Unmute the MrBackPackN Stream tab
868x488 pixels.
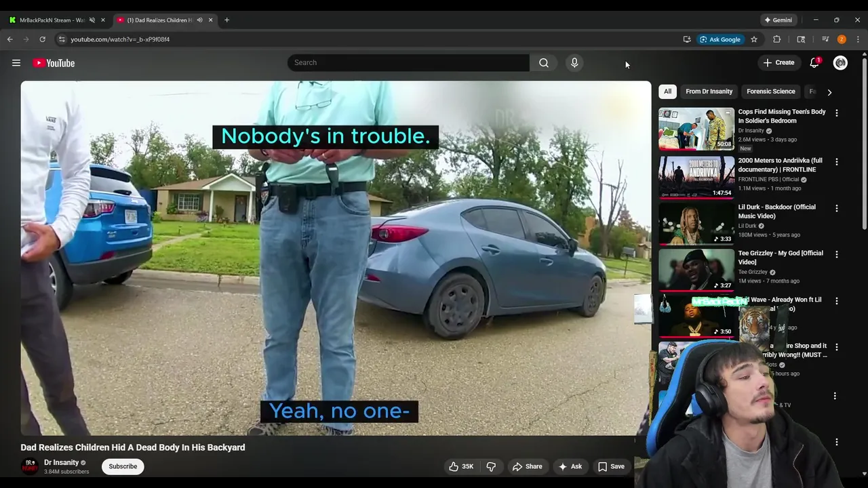[x=92, y=20]
